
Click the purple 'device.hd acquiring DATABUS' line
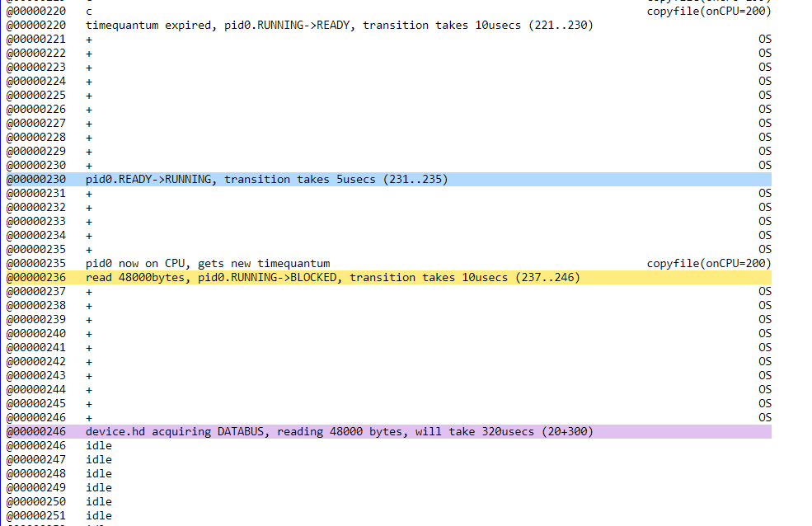339,431
